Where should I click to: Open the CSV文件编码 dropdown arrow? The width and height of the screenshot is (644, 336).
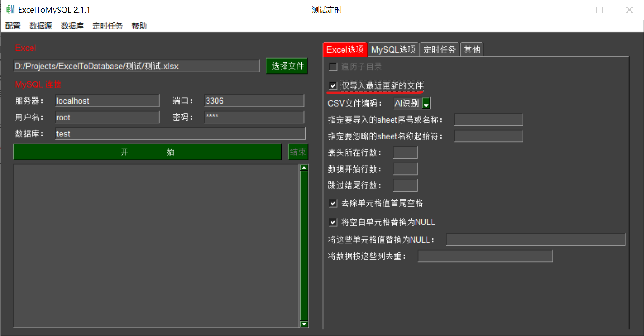tap(426, 104)
